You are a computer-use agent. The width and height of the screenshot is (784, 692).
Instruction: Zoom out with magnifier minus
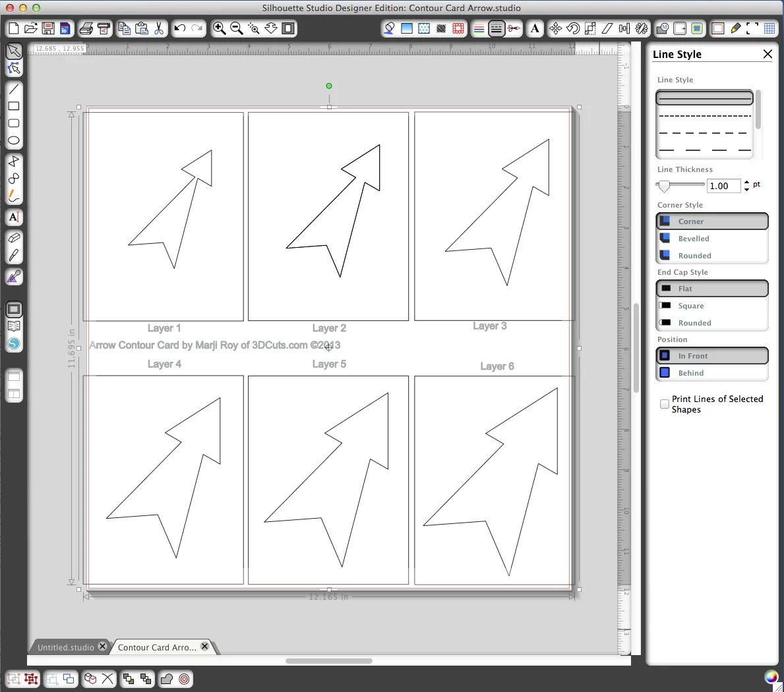(x=237, y=28)
